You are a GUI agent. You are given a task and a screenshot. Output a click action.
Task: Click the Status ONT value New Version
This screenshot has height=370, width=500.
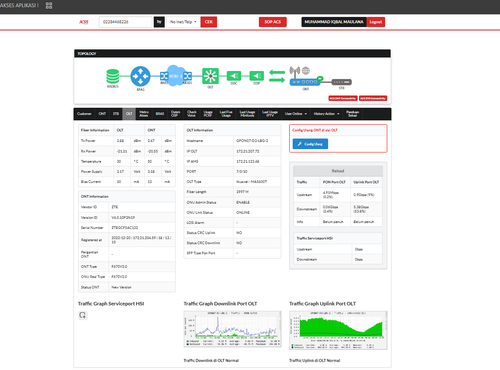(x=121, y=287)
